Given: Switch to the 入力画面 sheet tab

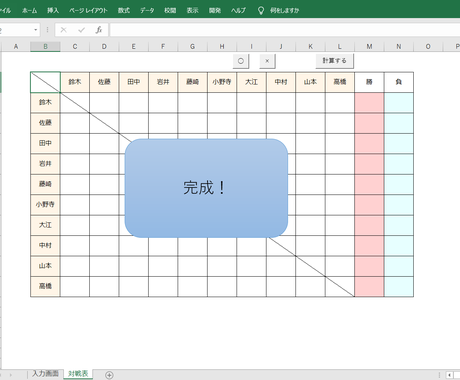Looking at the screenshot, I should (x=45, y=374).
